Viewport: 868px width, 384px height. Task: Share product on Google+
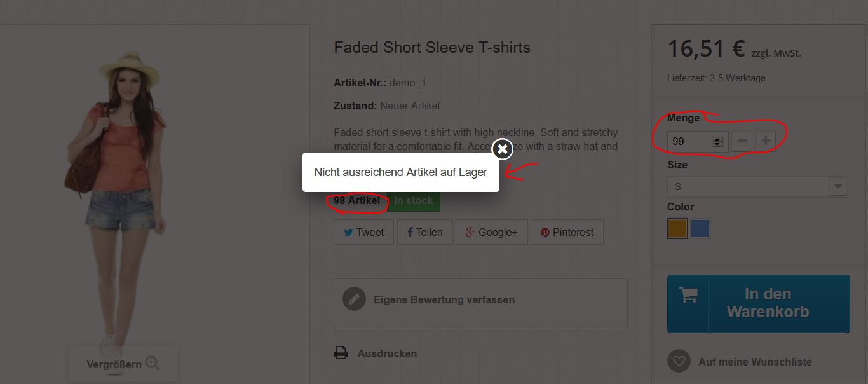[x=491, y=232]
